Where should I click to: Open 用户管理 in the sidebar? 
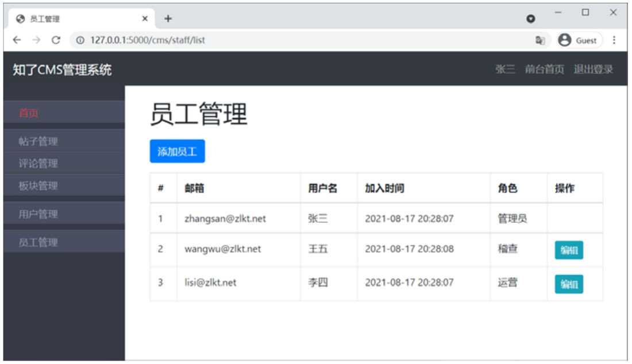click(64, 214)
